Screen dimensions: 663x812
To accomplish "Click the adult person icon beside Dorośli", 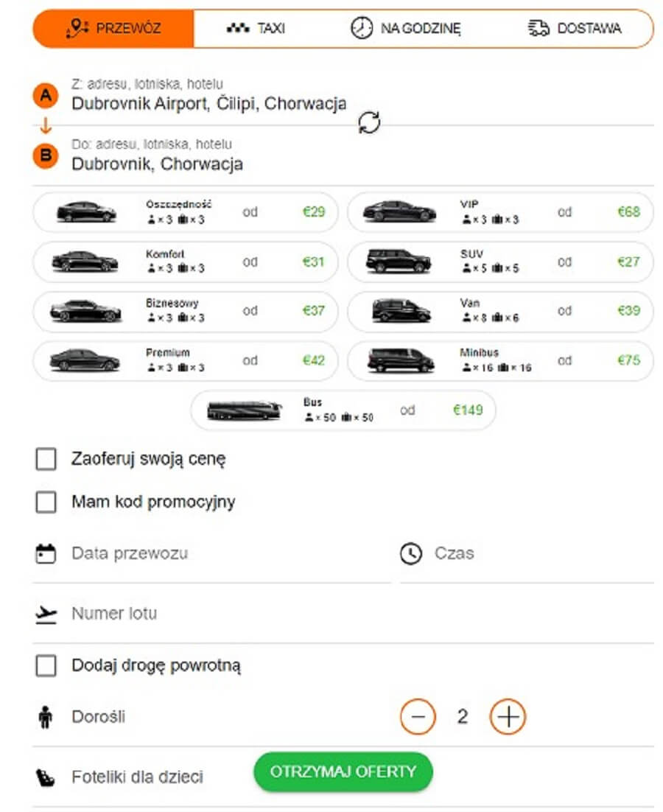I will point(46,717).
